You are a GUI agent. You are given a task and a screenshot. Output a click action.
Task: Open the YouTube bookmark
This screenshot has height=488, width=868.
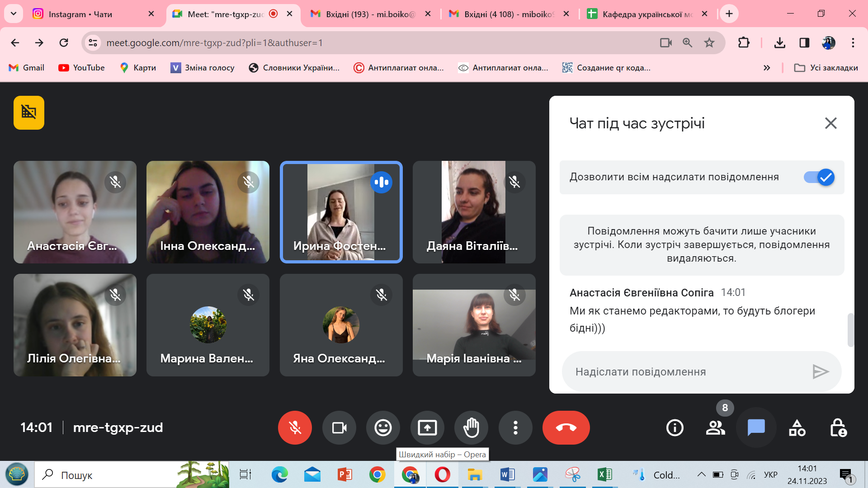click(82, 68)
